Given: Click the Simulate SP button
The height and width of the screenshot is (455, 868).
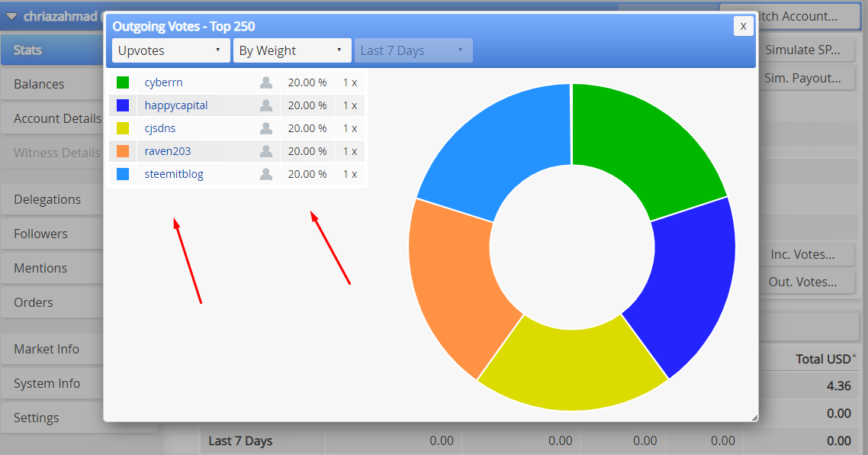Looking at the screenshot, I should coord(807,50).
